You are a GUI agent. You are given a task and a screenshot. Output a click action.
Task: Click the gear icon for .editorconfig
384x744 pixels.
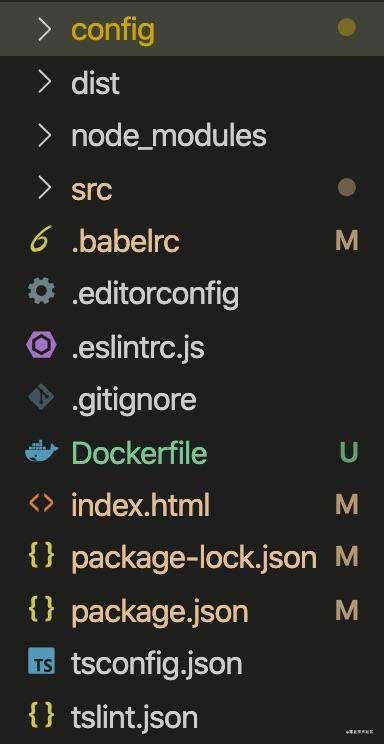click(x=41, y=293)
